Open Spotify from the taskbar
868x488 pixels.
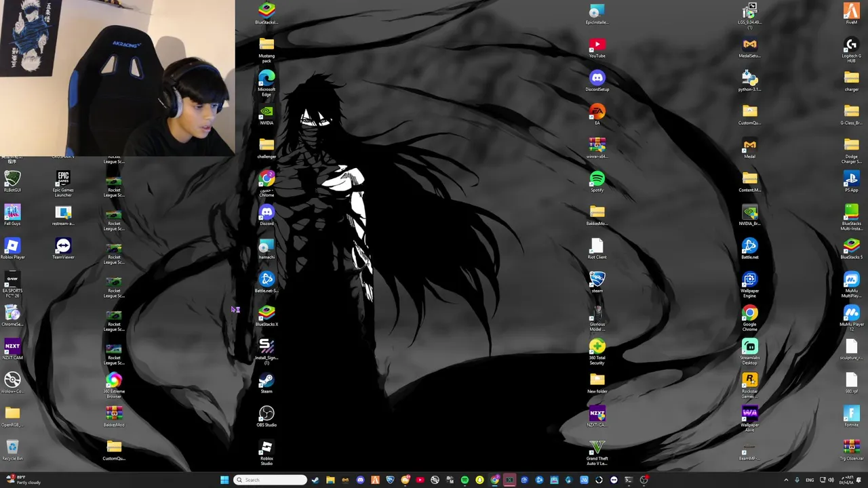(x=465, y=480)
